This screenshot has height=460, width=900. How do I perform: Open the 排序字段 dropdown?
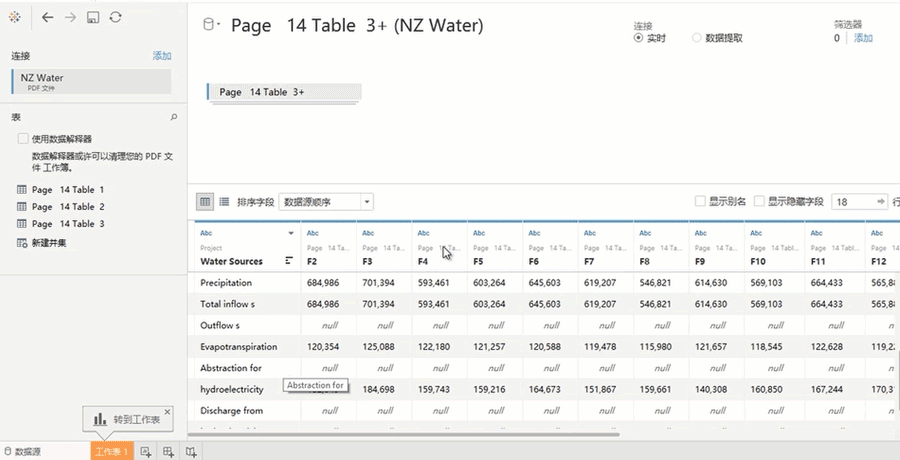coord(326,202)
